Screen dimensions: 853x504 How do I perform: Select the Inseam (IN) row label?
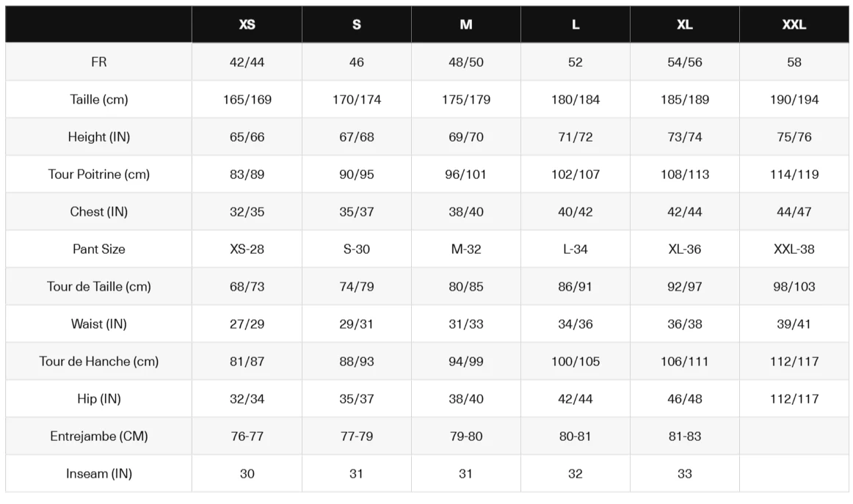pyautogui.click(x=99, y=474)
